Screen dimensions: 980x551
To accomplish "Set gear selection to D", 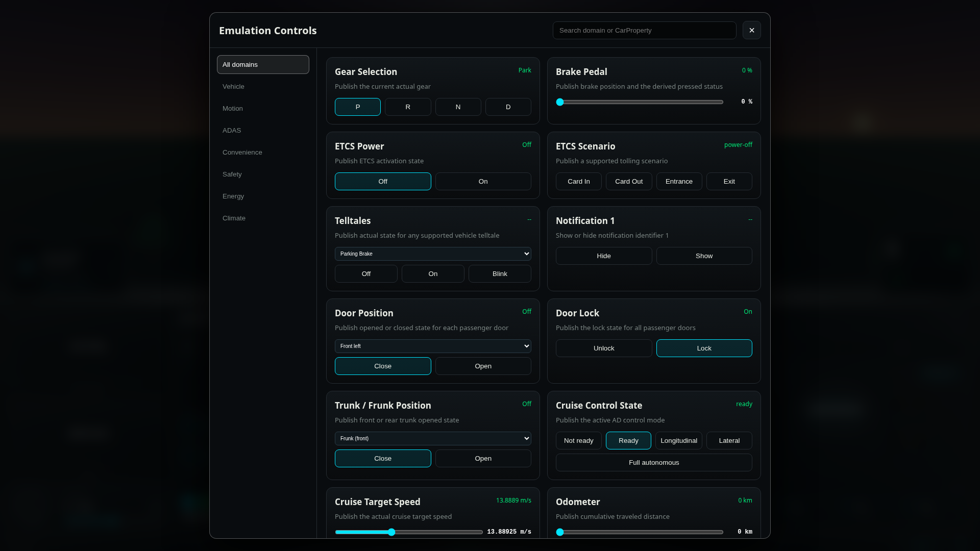I will 508,107.
